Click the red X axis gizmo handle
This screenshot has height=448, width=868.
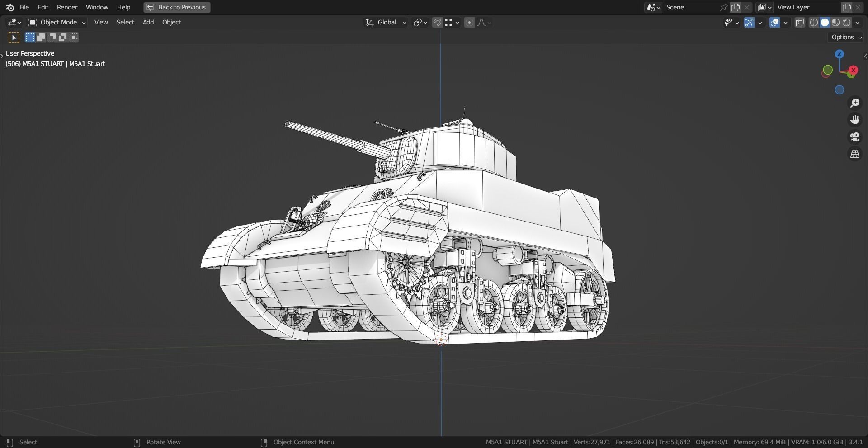853,70
